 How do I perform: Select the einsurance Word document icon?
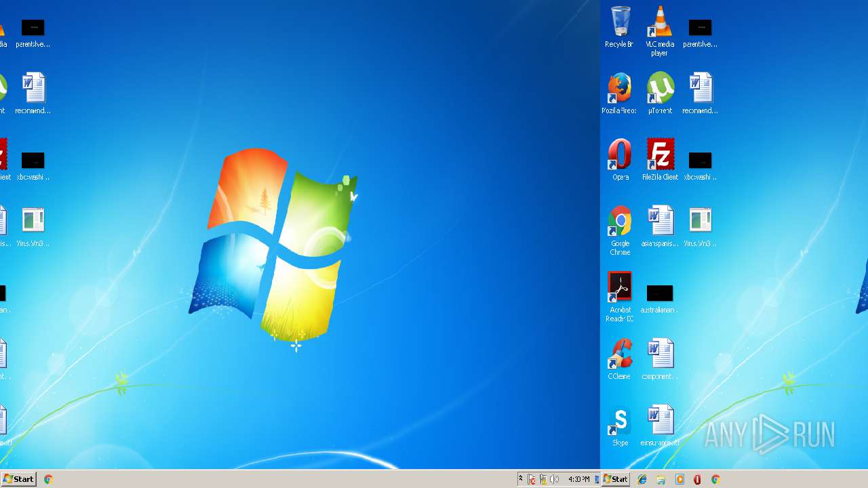coord(660,426)
